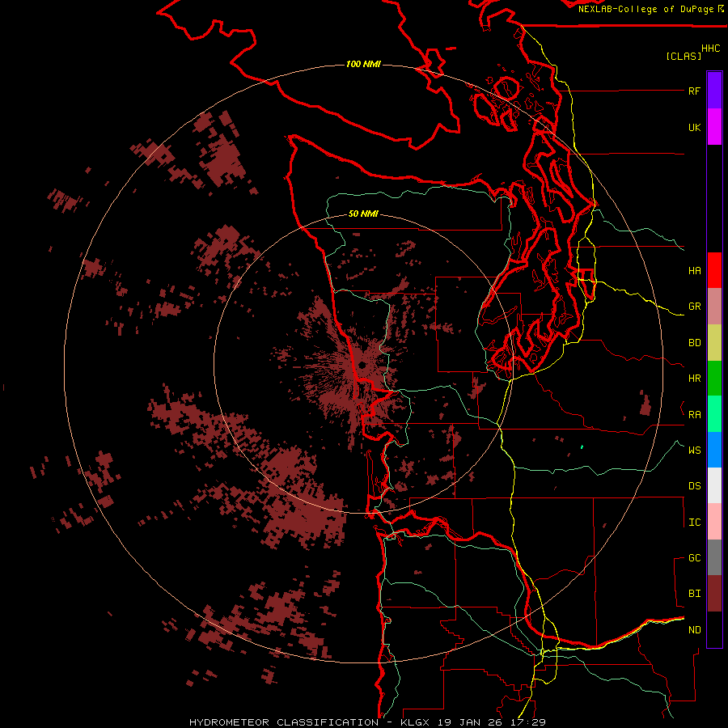Click the GR pink-brown color swatch

point(714,307)
